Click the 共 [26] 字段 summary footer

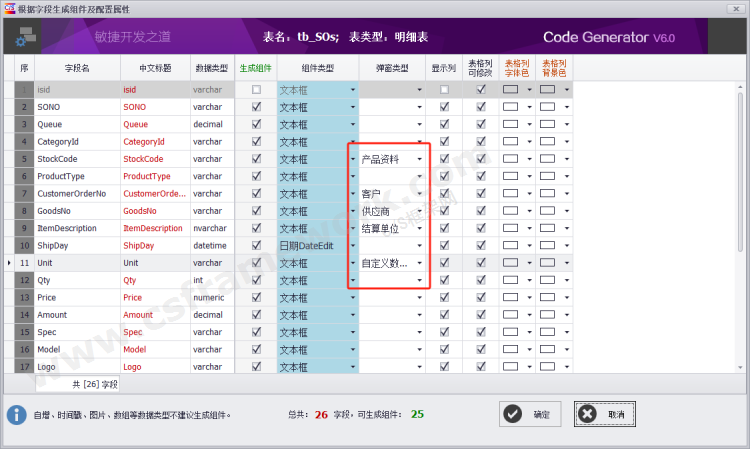(x=77, y=384)
